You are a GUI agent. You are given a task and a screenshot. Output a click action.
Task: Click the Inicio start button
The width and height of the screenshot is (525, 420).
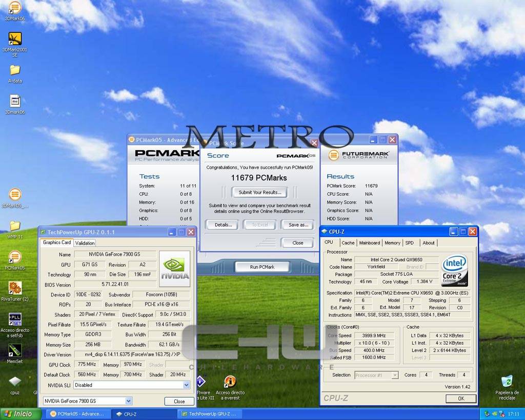[20, 414]
